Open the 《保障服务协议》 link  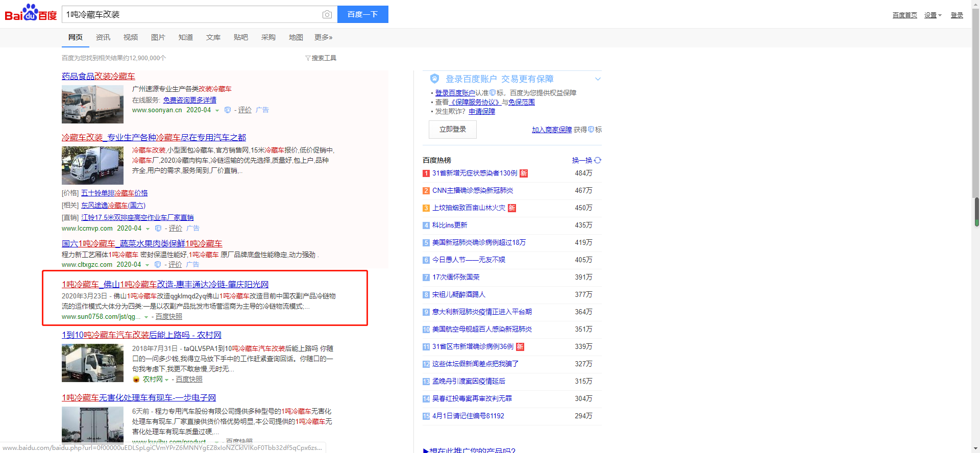click(x=475, y=102)
